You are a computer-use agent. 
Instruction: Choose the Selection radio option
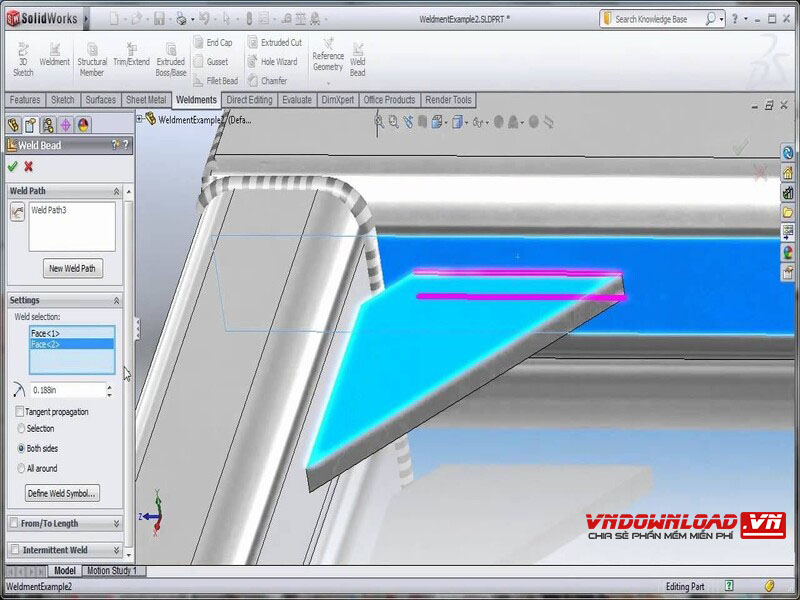(x=21, y=428)
